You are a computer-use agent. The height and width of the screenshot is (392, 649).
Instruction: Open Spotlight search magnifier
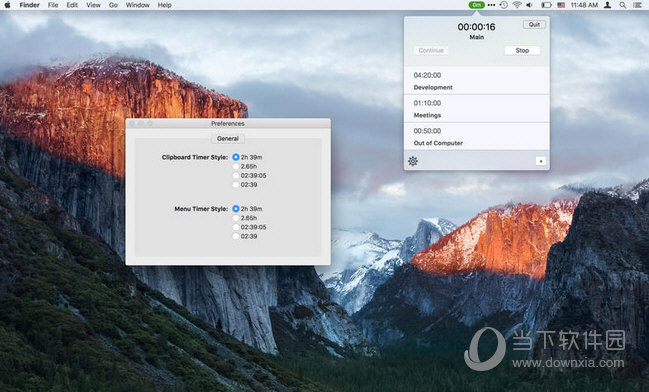[623, 5]
